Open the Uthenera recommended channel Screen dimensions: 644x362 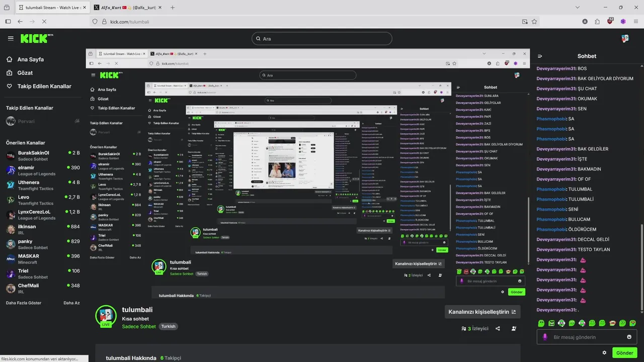(43, 185)
